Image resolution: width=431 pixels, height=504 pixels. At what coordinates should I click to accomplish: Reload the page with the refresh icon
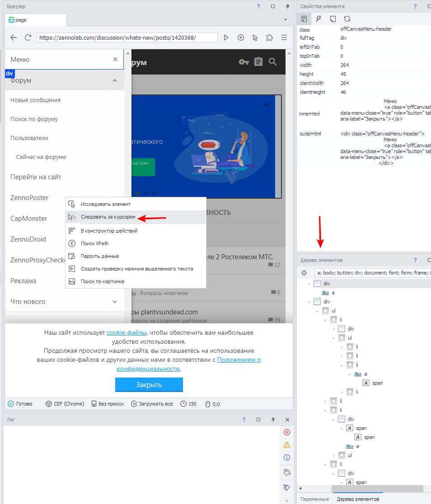point(28,37)
